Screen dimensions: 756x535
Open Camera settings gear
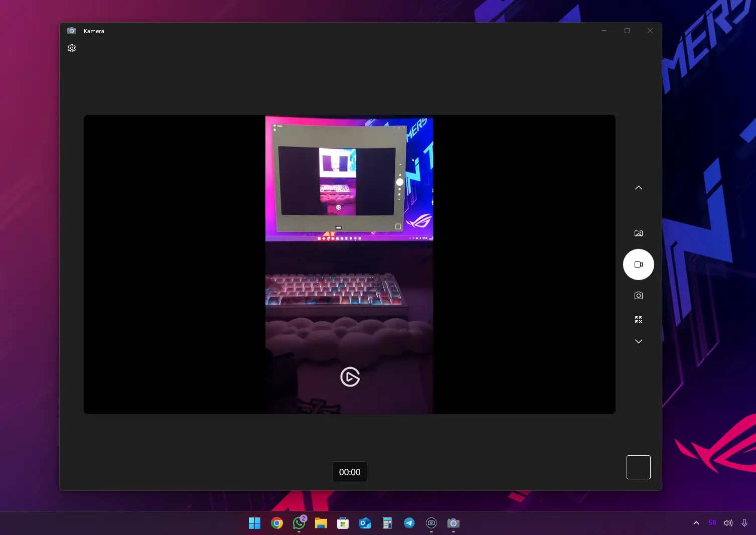[72, 48]
